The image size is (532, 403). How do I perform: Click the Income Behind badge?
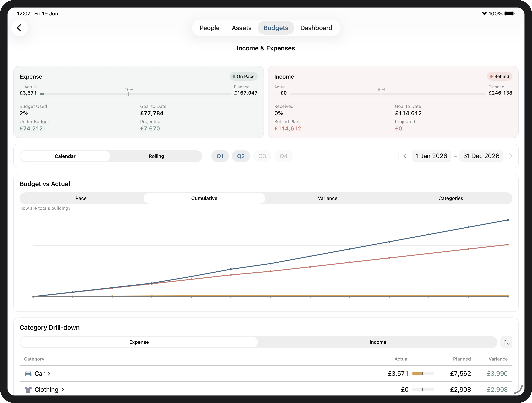point(500,77)
